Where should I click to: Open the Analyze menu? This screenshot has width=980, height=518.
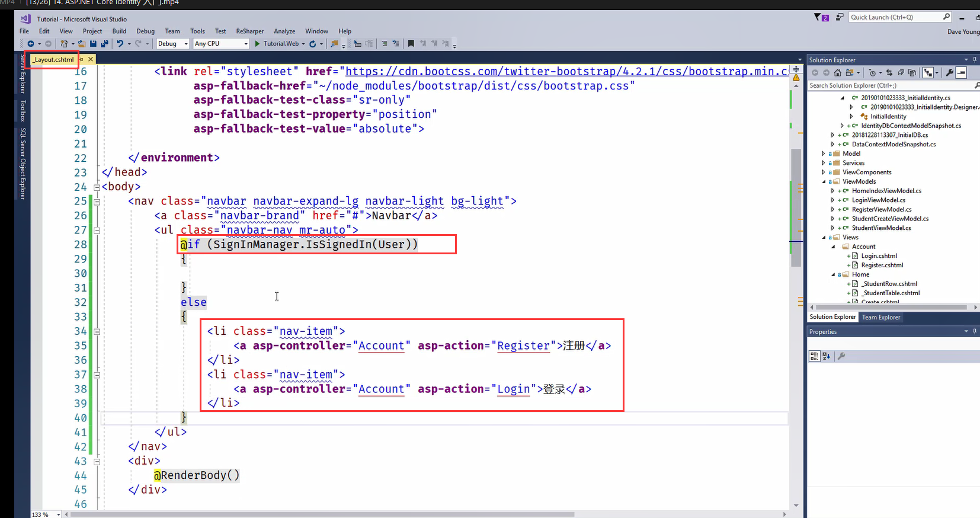tap(284, 31)
